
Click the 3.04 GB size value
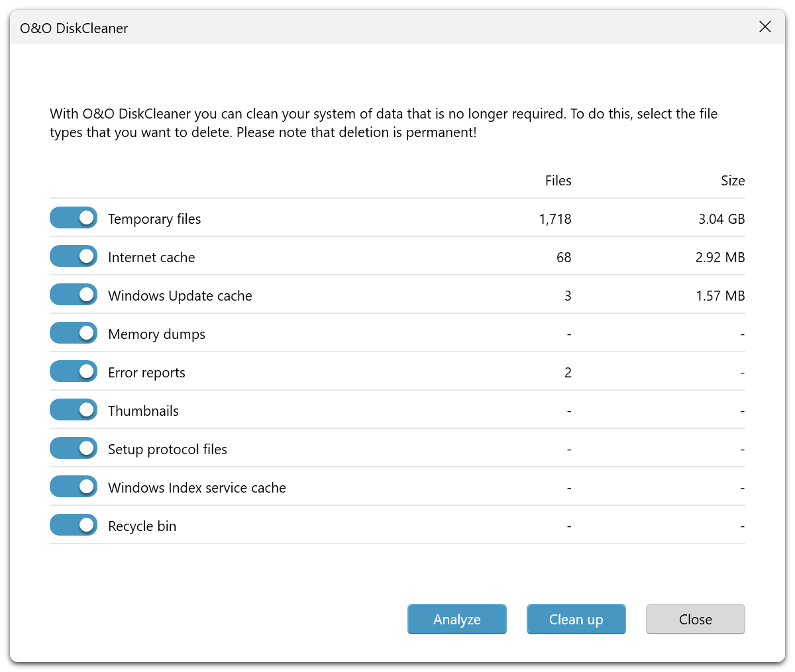click(x=721, y=219)
